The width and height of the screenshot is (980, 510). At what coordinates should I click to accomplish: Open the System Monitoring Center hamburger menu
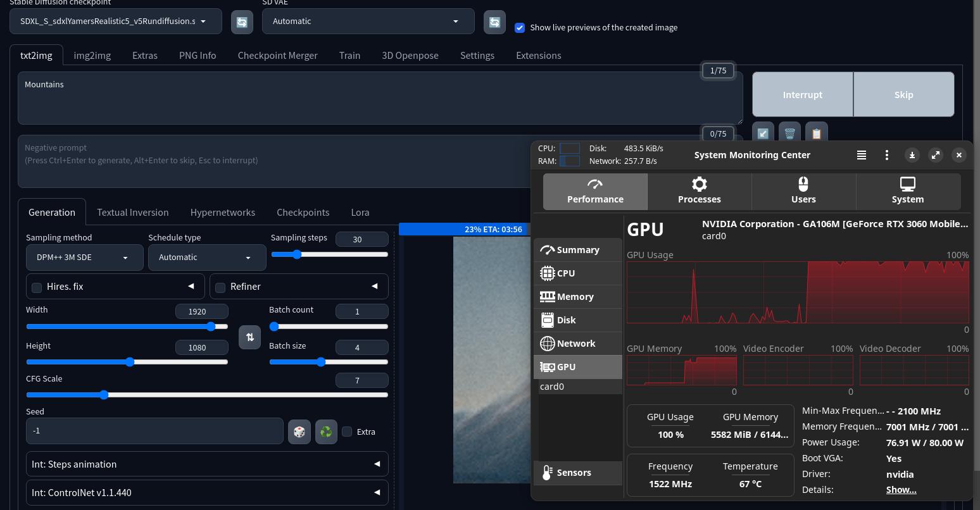coord(861,155)
